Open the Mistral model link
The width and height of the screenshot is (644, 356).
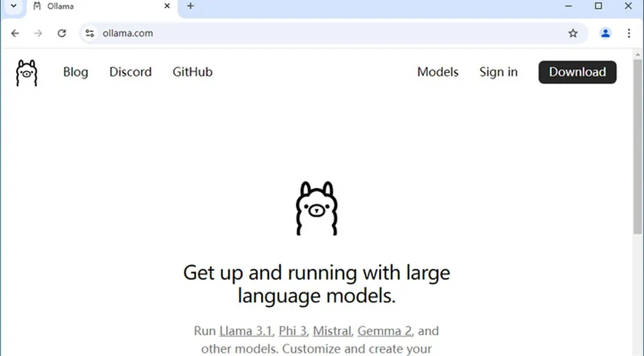(332, 331)
